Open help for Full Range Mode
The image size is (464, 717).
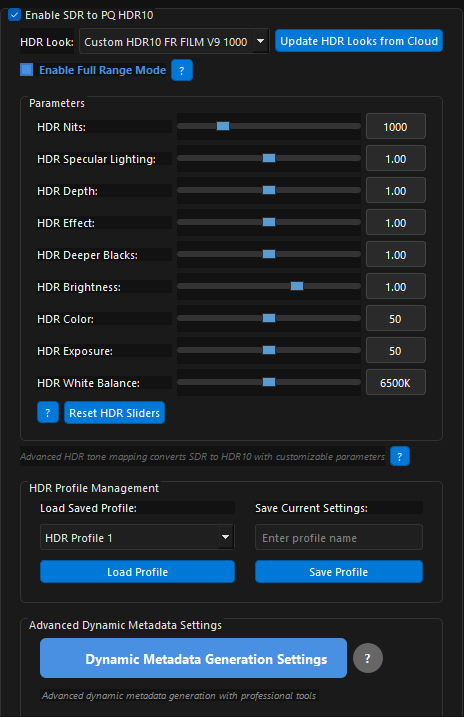point(182,70)
